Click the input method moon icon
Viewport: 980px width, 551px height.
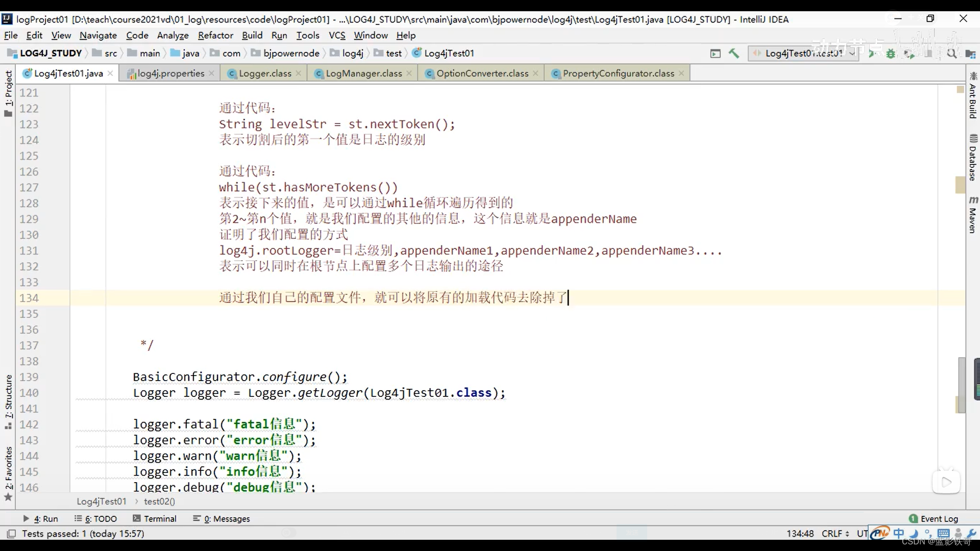[914, 533]
